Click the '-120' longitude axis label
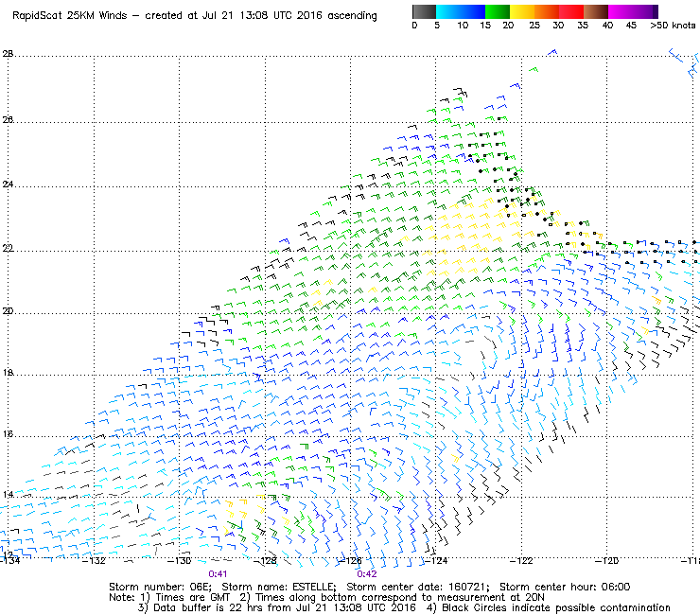The width and height of the screenshot is (700, 615). [606, 560]
